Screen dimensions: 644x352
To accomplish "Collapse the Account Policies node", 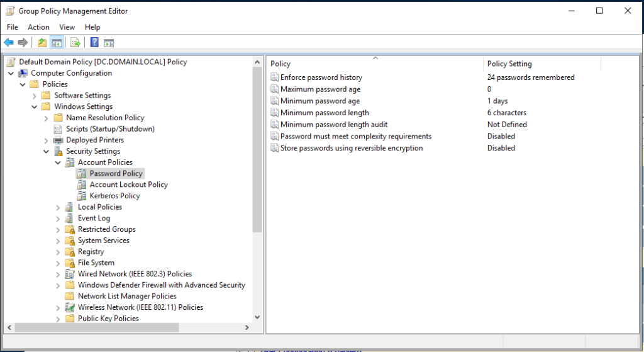I will [x=58, y=163].
